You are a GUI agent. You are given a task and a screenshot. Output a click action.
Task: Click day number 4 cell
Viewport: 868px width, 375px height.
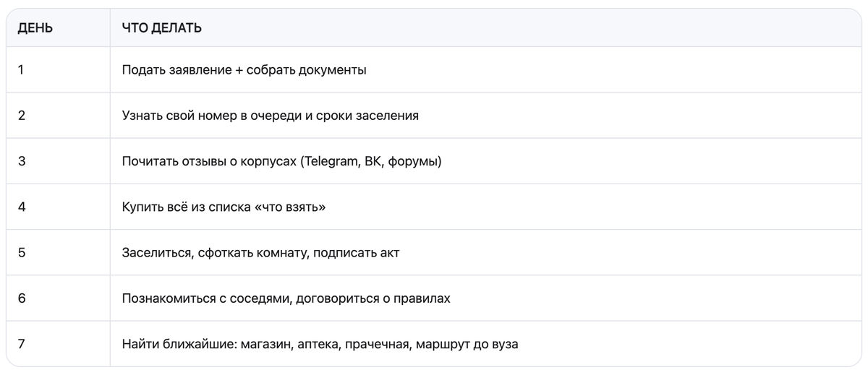tap(22, 207)
